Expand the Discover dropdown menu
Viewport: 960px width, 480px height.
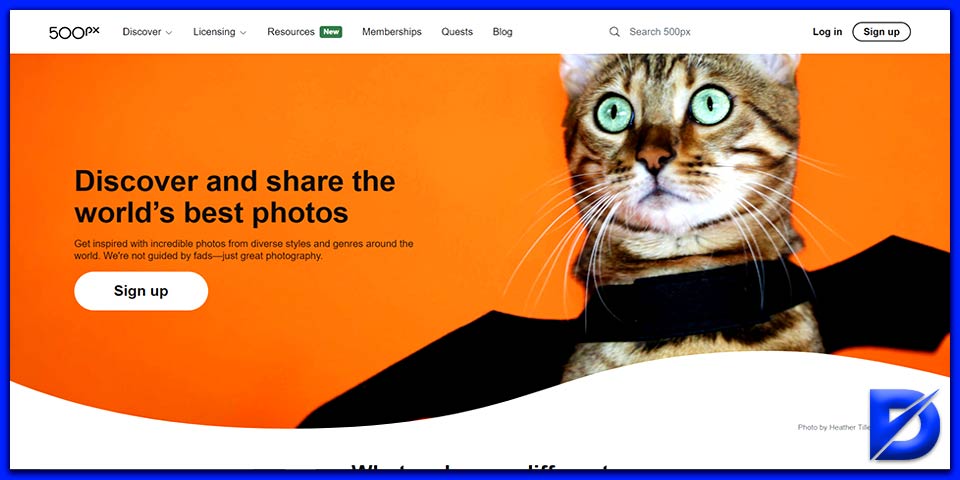coord(147,32)
